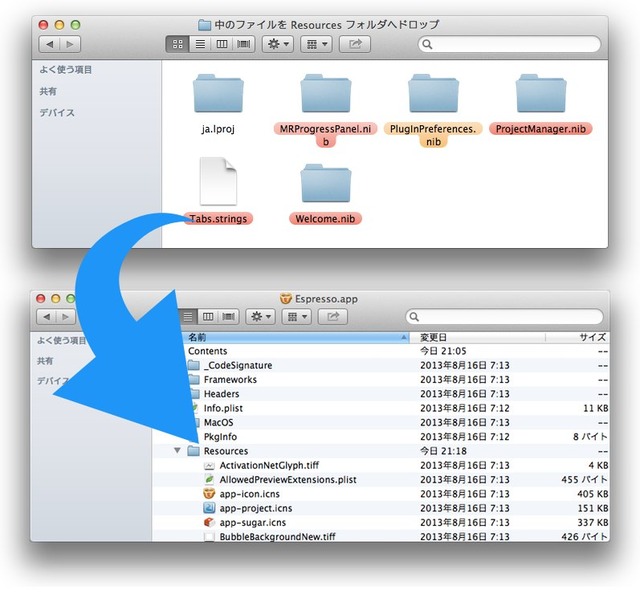Click the search field in Espresso.app window
This screenshot has width=640, height=594.
(x=504, y=317)
